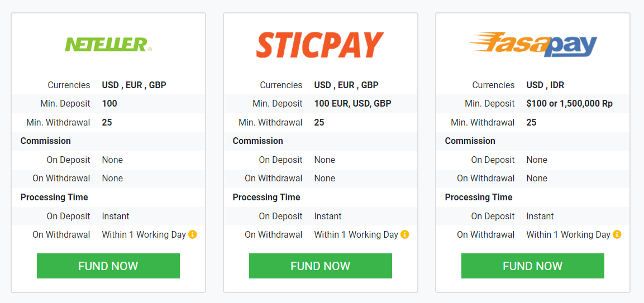Open Neteller withdrawal time info icon

pyautogui.click(x=193, y=234)
